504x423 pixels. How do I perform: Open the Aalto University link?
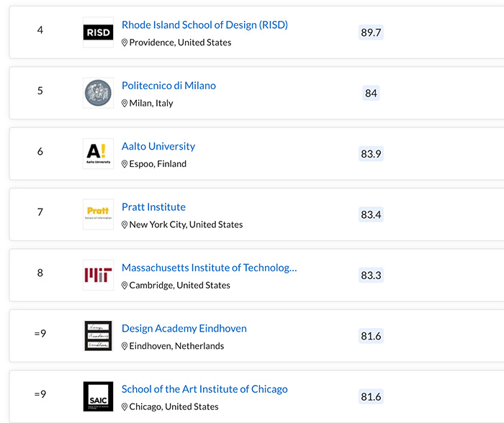(158, 146)
